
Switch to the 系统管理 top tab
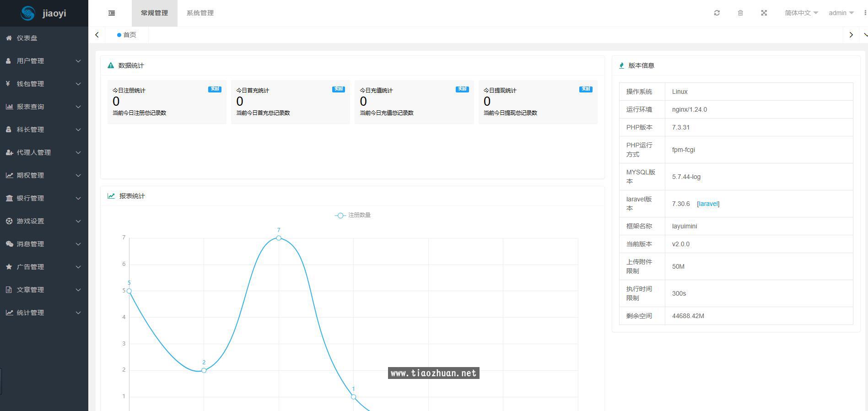pos(200,13)
